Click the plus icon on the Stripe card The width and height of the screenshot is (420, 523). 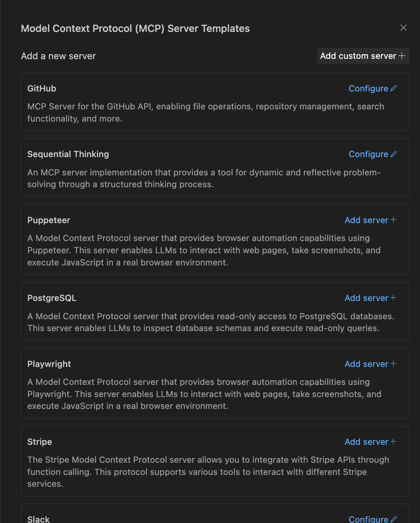tap(393, 442)
